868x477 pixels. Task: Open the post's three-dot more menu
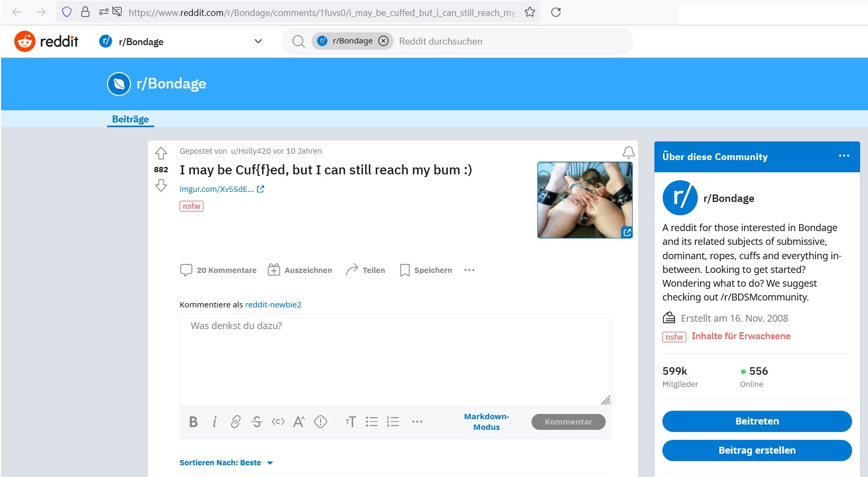pos(470,270)
